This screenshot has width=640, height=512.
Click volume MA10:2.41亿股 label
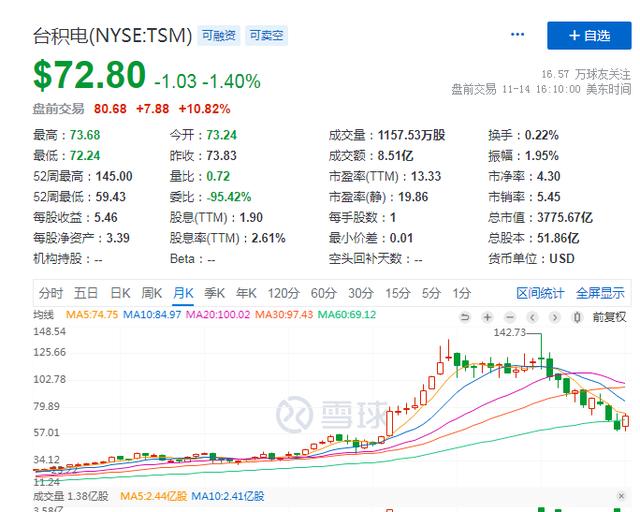(228, 496)
